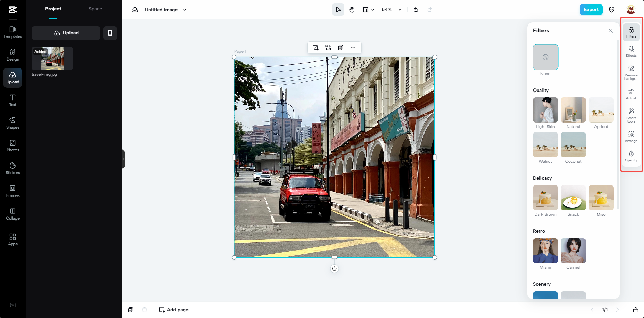Open the Collage panel in the sidebar

coord(13,214)
